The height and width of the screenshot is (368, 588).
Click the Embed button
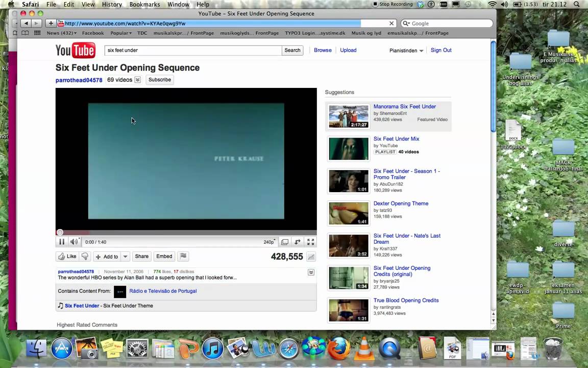164,257
